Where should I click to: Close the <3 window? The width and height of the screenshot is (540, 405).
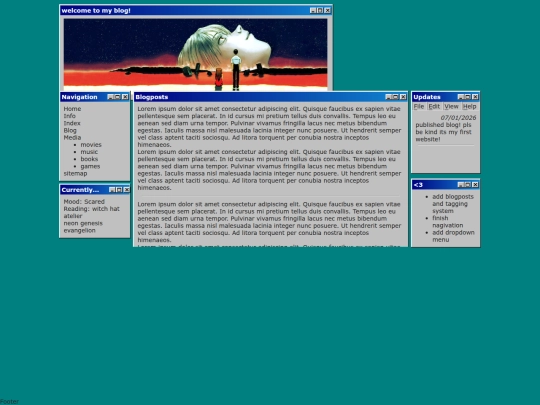point(475,185)
